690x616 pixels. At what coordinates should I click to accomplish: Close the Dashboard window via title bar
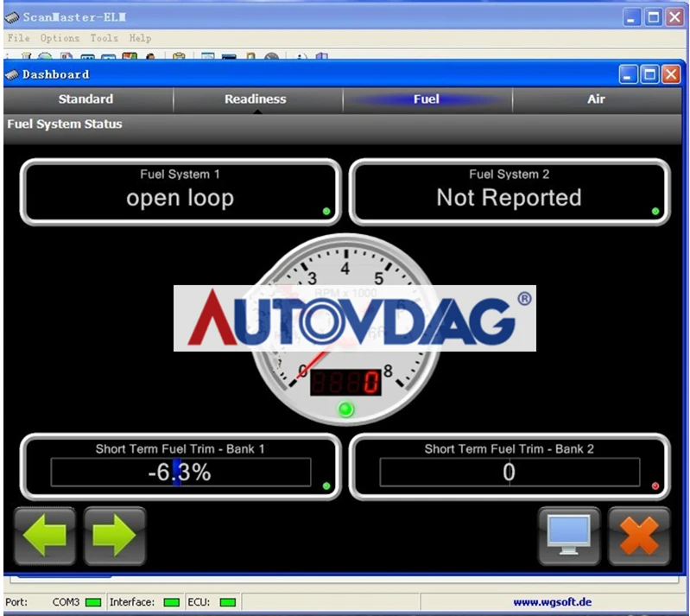click(671, 74)
